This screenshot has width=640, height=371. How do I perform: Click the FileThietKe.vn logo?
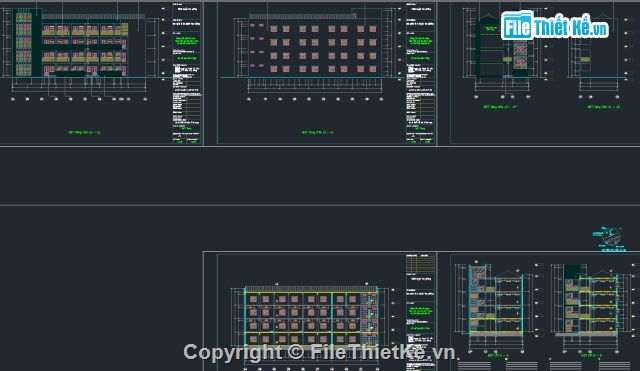pyautogui.click(x=555, y=25)
